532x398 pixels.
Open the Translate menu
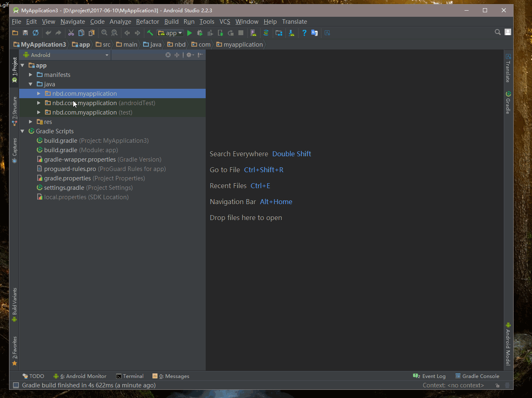tap(294, 22)
